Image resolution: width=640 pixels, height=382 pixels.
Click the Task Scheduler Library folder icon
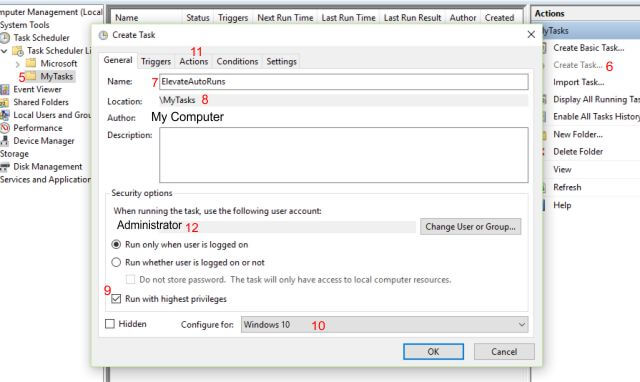click(x=18, y=51)
